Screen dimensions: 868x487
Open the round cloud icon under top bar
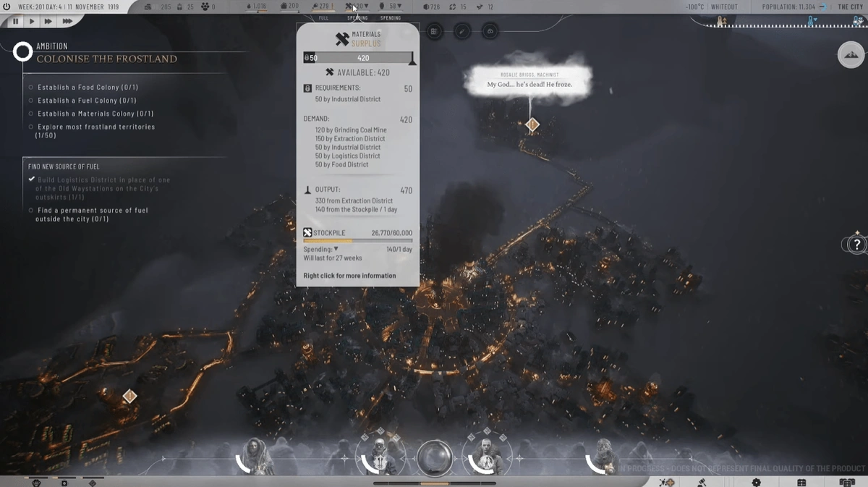click(489, 31)
